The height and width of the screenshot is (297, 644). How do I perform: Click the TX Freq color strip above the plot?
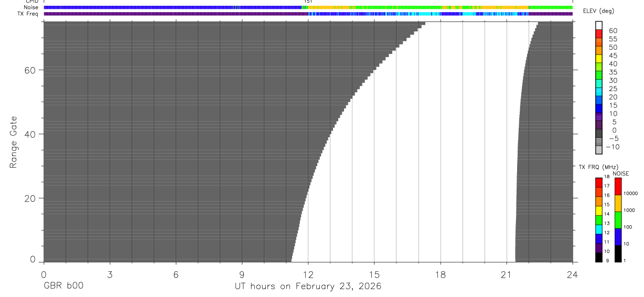[x=308, y=14]
